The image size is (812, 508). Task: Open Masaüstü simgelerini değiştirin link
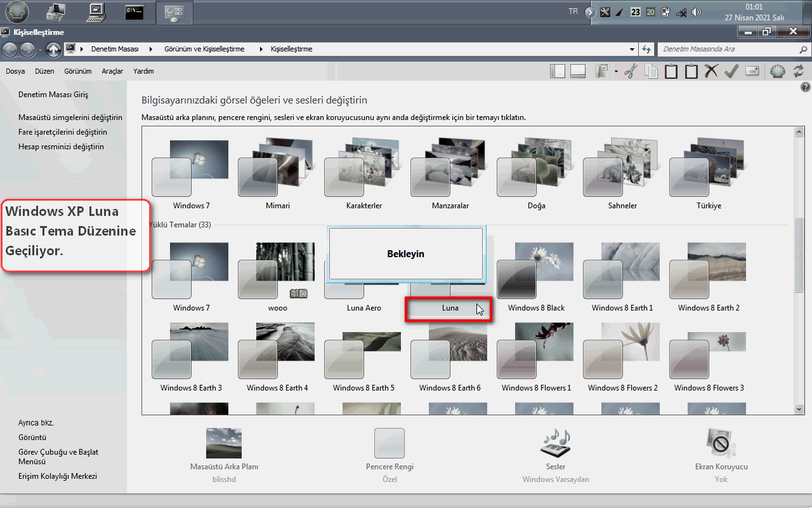coord(70,117)
